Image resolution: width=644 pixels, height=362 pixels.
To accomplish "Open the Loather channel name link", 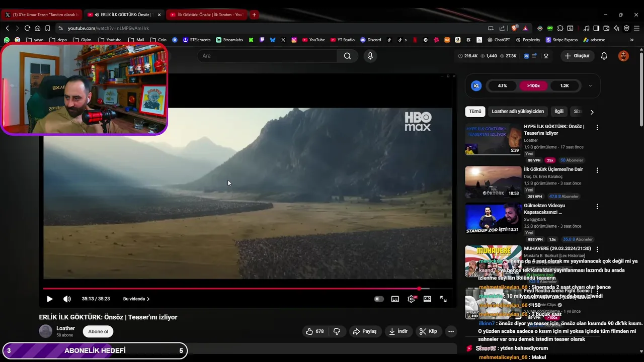I will (x=65, y=328).
